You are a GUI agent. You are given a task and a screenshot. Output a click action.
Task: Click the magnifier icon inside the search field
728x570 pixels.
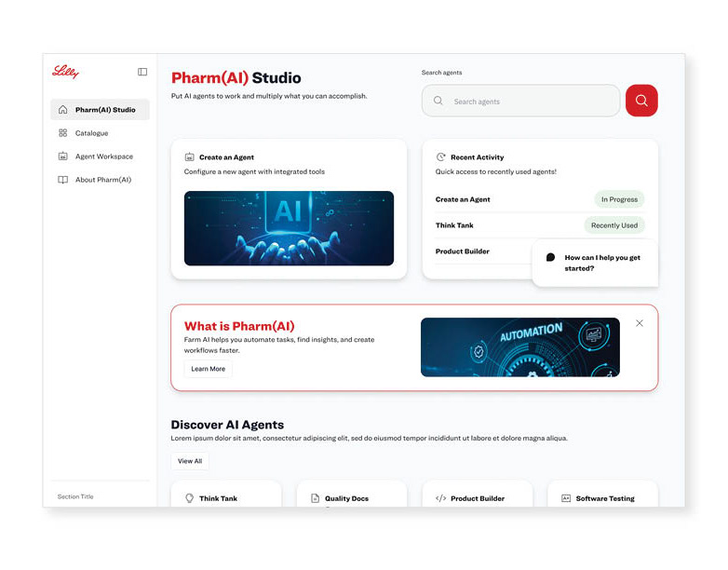click(x=438, y=101)
